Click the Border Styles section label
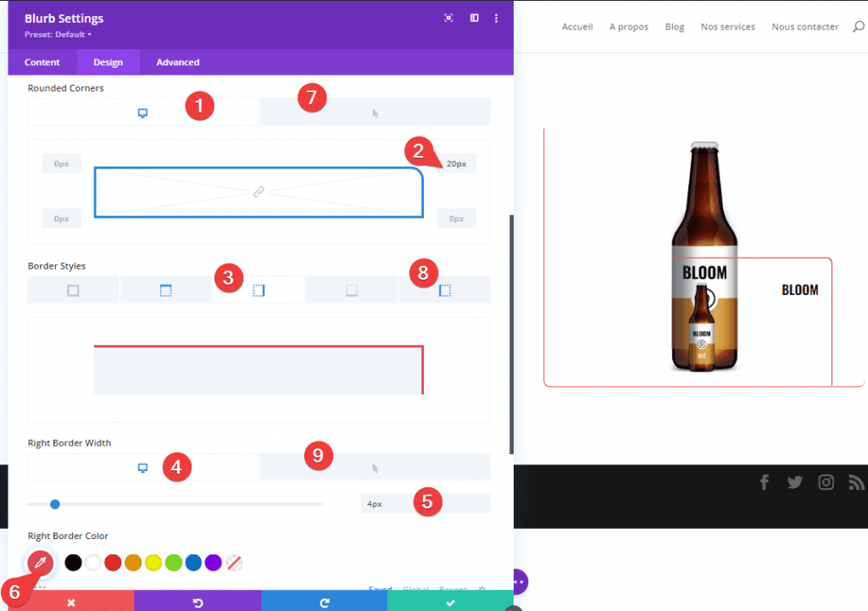868x611 pixels. [57, 265]
